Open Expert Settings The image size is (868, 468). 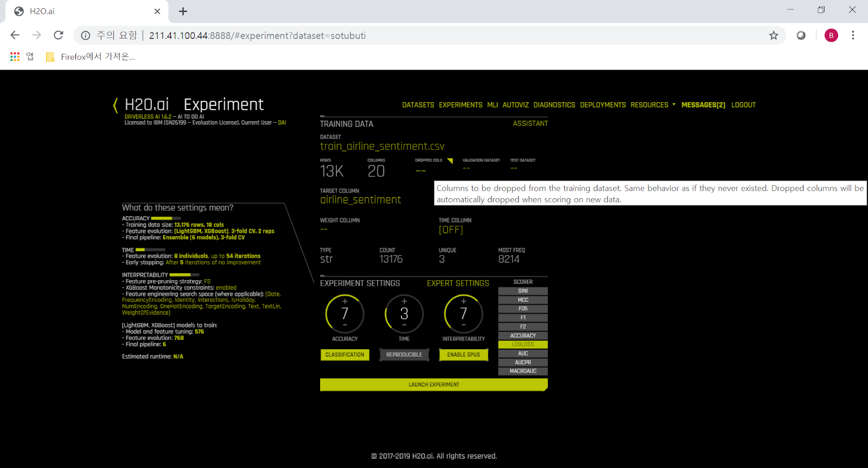458,283
